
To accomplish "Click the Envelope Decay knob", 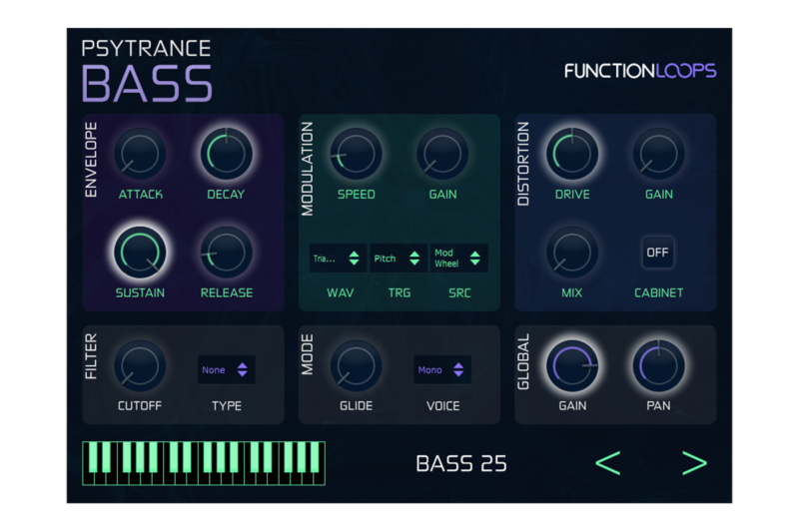I will click(x=226, y=154).
